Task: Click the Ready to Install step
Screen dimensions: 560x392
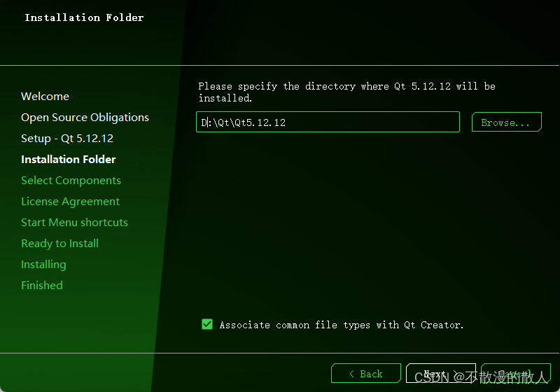Action: [x=59, y=244]
